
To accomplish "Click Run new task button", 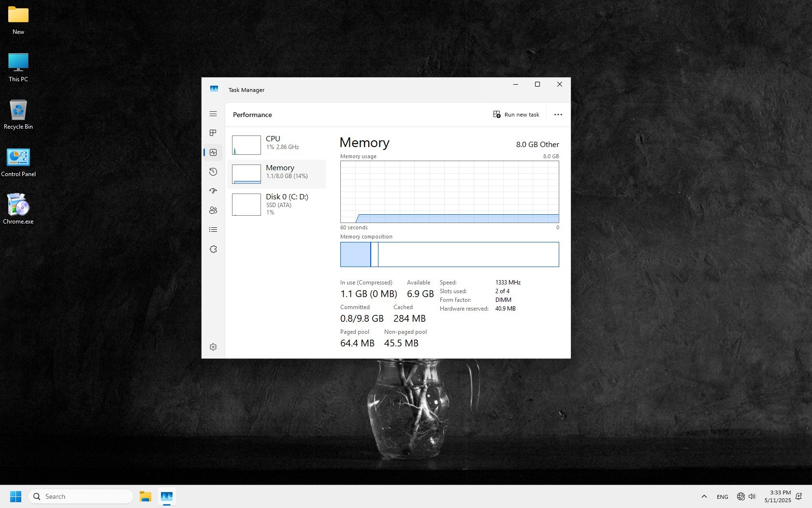I will pos(516,115).
